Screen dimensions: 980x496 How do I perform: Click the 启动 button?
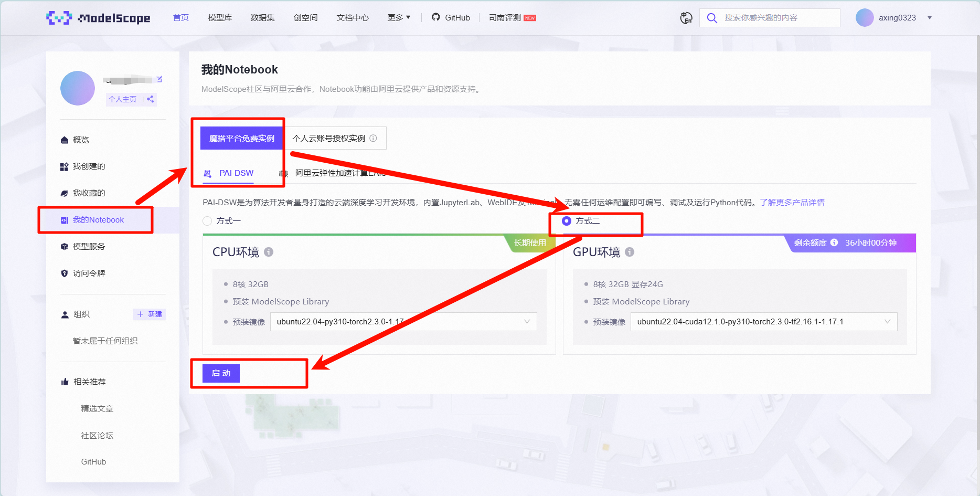[221, 373]
